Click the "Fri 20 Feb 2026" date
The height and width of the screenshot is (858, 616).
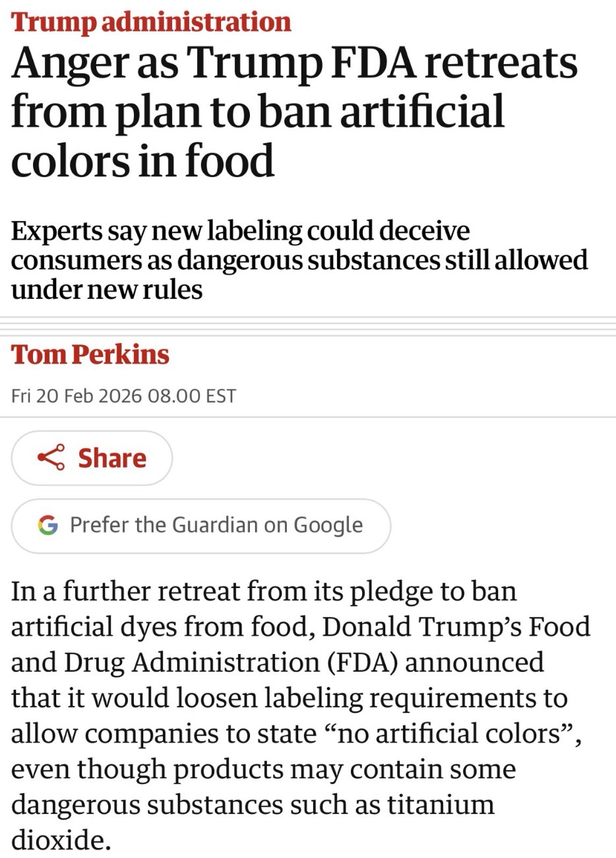(x=77, y=396)
